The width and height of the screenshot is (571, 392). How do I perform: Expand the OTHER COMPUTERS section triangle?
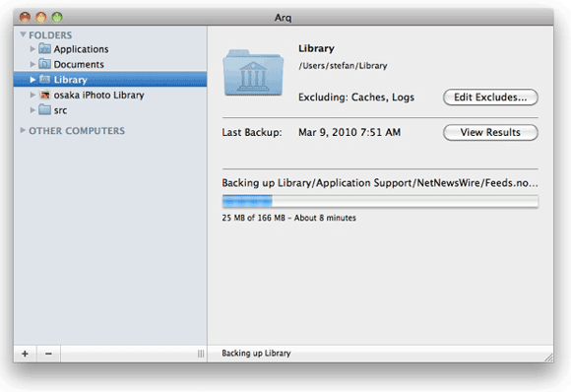coord(23,130)
